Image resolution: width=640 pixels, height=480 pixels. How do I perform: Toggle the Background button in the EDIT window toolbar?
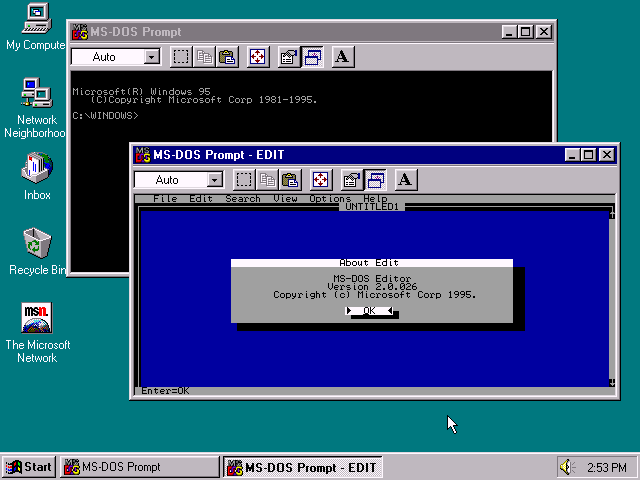(375, 180)
